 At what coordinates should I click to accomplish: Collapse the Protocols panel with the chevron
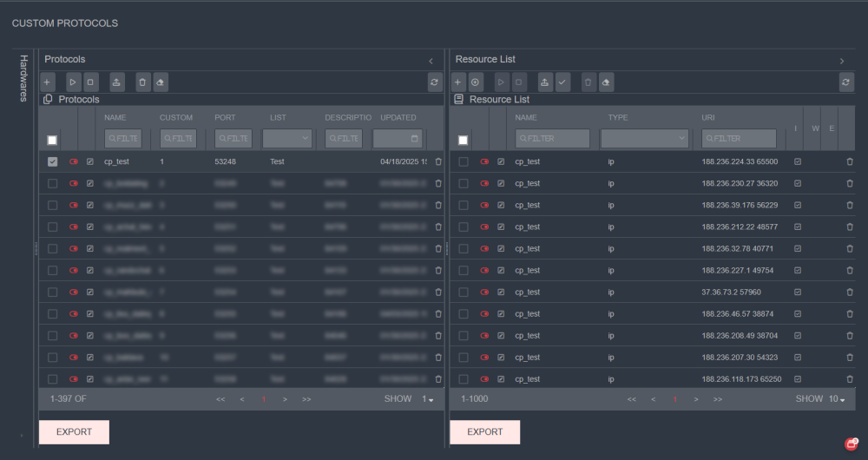[431, 60]
